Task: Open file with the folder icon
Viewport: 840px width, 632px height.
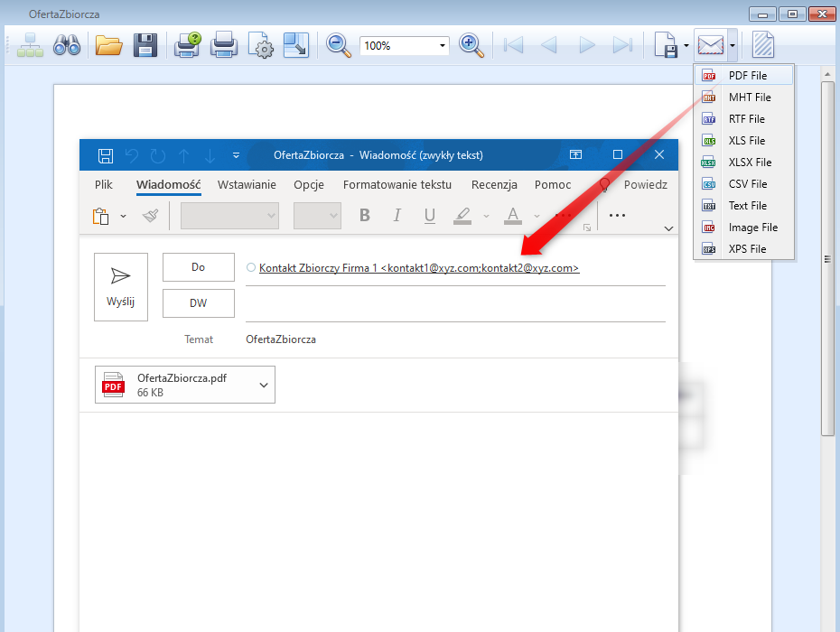Action: pyautogui.click(x=108, y=45)
